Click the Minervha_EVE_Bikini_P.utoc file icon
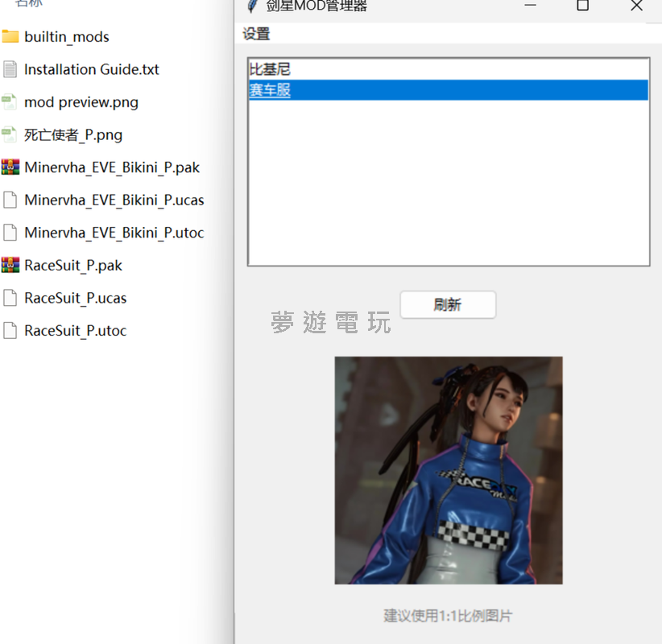 10,233
